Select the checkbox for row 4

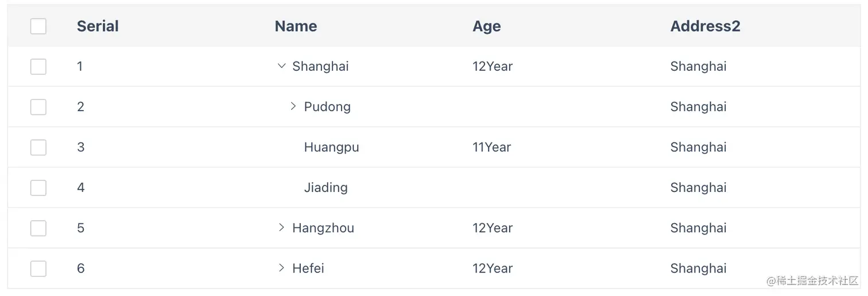pos(38,187)
